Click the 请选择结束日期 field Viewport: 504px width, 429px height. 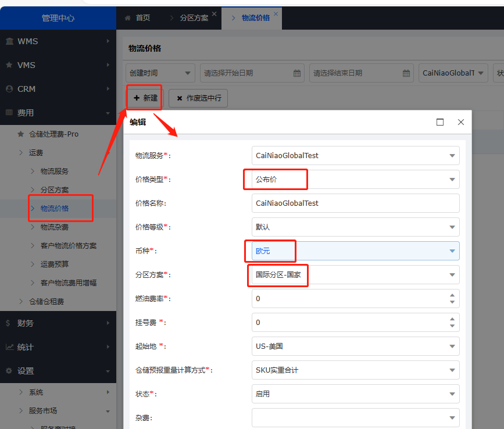tap(362, 73)
